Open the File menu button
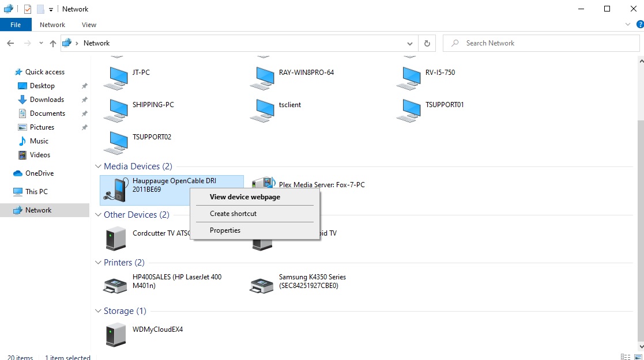Image resolution: width=644 pixels, height=360 pixels. point(16,25)
